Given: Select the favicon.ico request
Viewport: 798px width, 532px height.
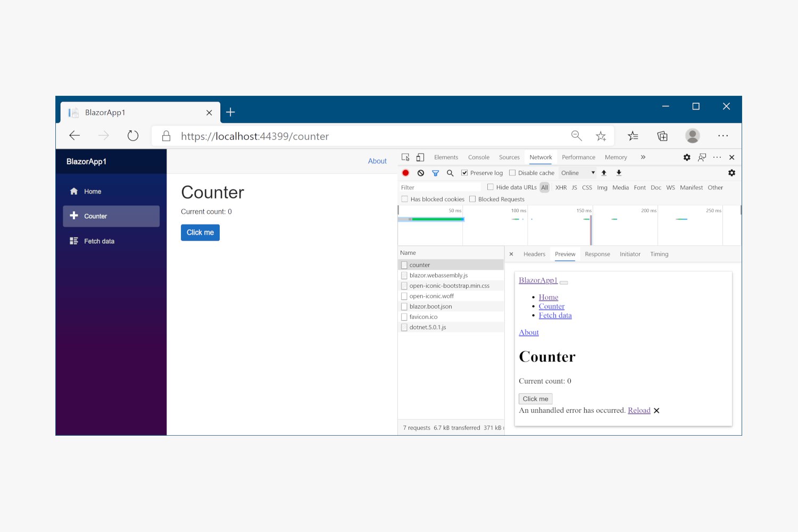Looking at the screenshot, I should point(451,317).
